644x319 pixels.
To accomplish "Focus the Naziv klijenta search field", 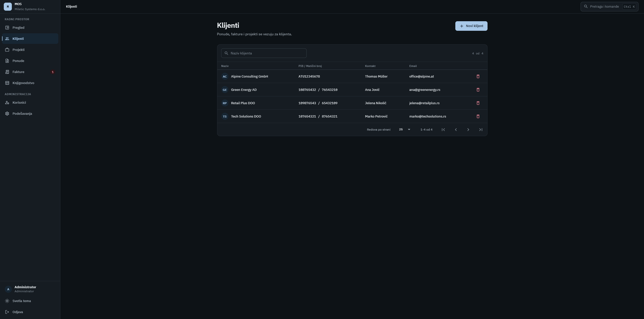I will pos(264,53).
